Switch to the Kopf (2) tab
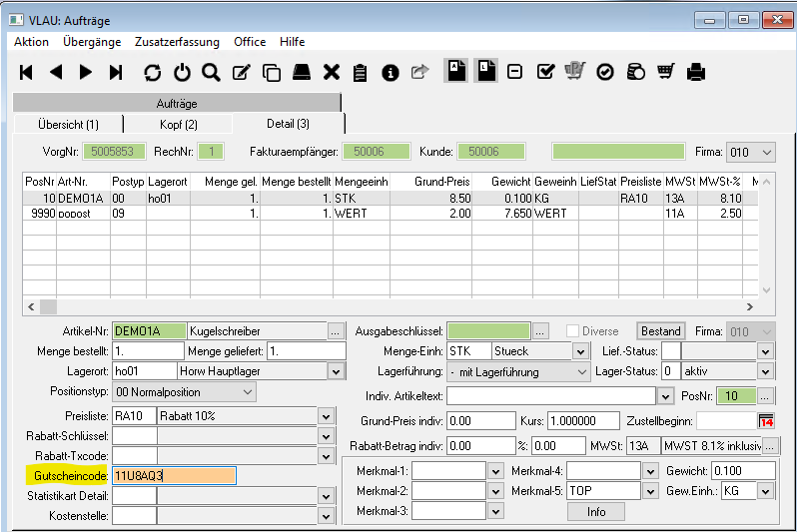797x532 pixels. [178, 124]
